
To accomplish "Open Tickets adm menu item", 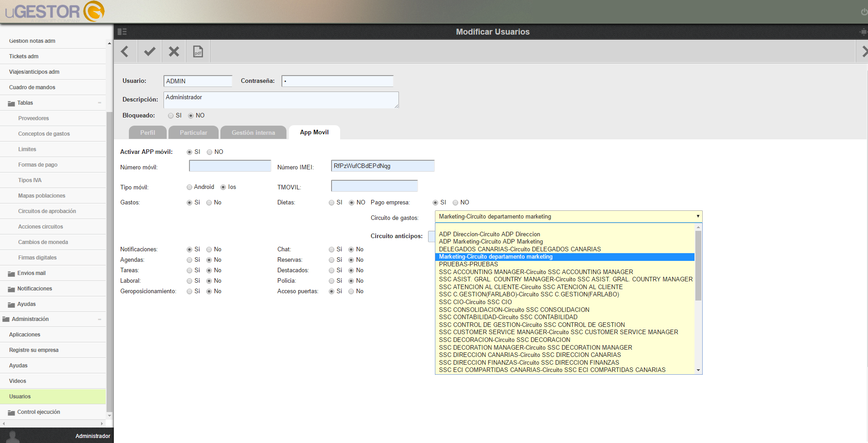I will [53, 56].
